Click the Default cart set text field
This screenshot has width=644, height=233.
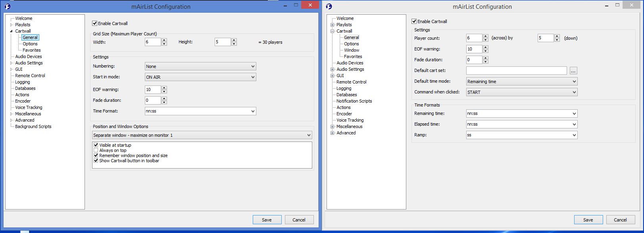click(x=517, y=71)
